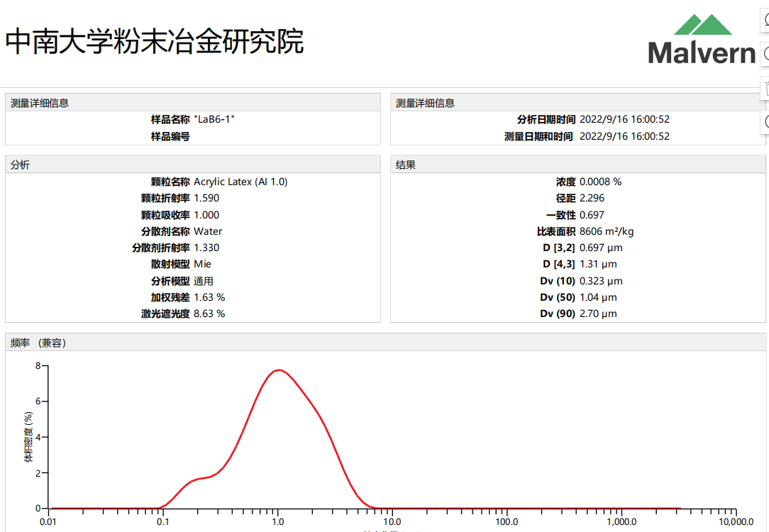Select the value Acrylic Latex (AI 1.0)
769x532 pixels.
pos(240,182)
